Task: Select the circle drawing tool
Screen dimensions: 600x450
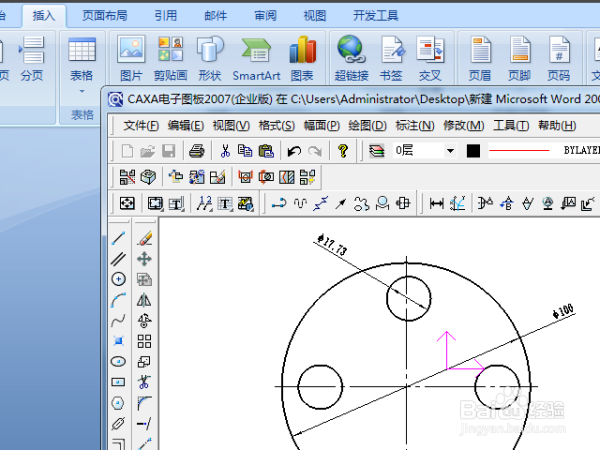Action: pyautogui.click(x=118, y=279)
